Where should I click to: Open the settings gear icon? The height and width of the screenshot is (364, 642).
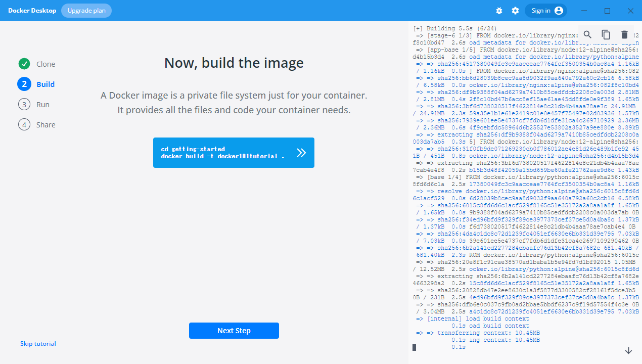click(x=515, y=11)
